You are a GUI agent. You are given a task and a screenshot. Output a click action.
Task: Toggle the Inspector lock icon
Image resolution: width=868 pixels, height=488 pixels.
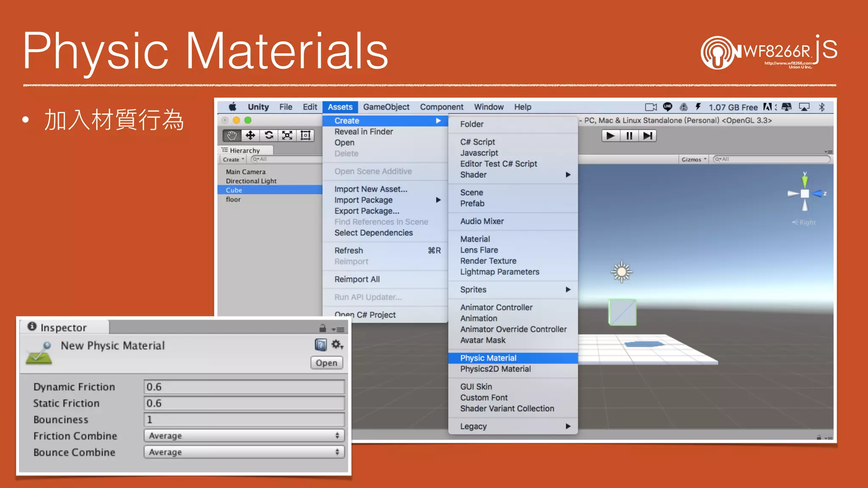click(x=323, y=328)
